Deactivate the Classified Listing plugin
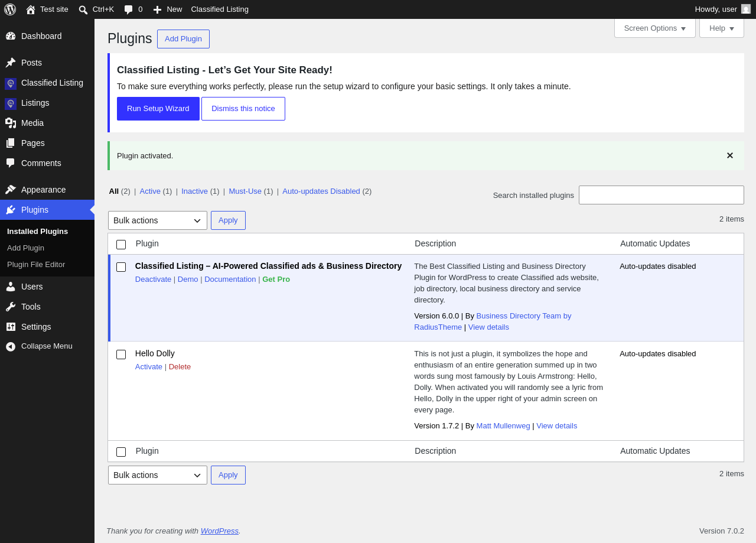This screenshot has height=543, width=756. pyautogui.click(x=153, y=279)
